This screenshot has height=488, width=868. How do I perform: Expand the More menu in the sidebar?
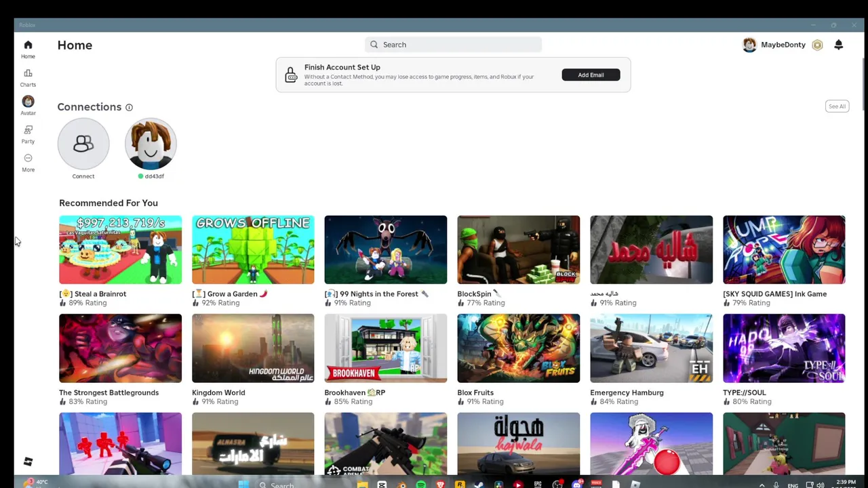28,163
